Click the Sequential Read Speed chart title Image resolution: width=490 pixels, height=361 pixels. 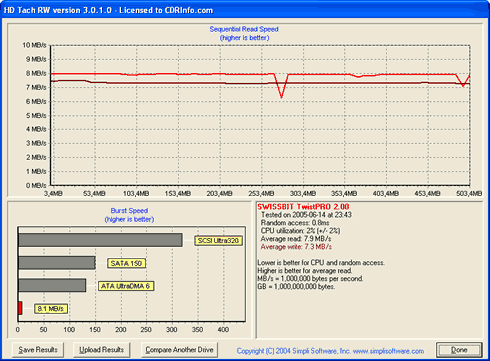(244, 29)
